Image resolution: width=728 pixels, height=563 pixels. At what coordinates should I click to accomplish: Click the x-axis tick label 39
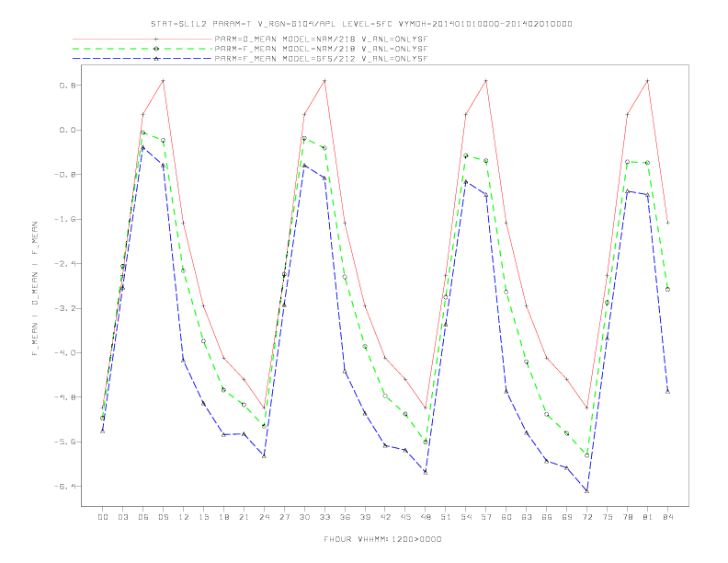pos(365,517)
